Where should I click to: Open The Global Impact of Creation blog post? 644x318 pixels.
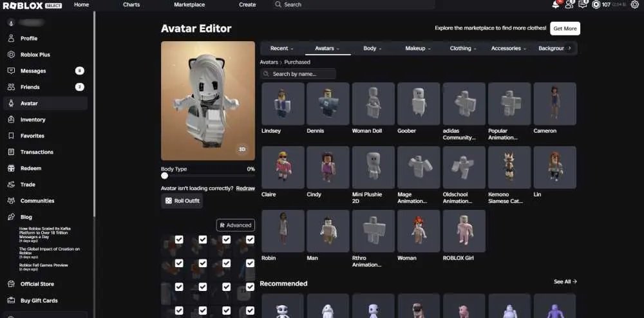(x=50, y=252)
